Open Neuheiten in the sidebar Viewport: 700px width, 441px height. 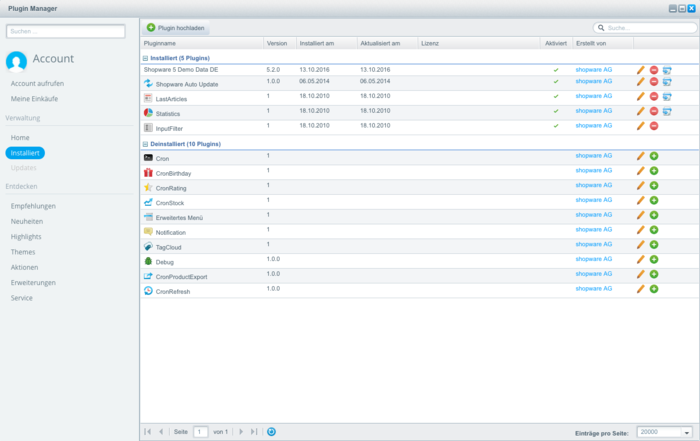click(x=27, y=221)
